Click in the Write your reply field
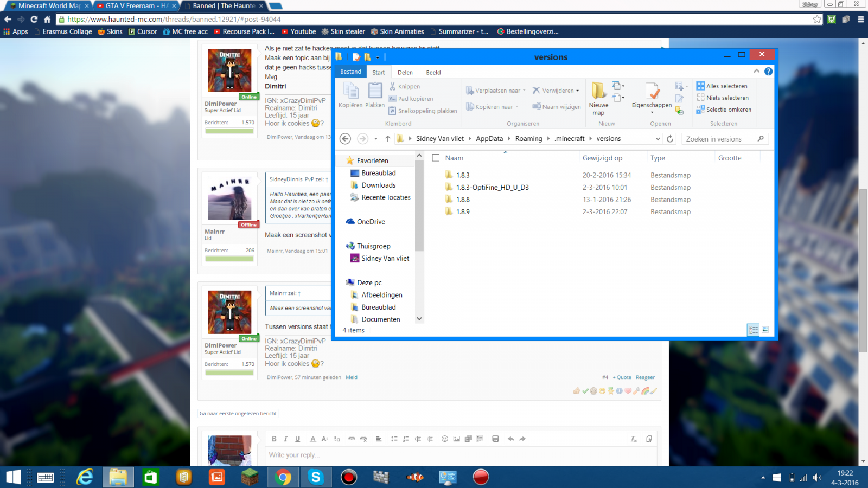 coord(461,455)
